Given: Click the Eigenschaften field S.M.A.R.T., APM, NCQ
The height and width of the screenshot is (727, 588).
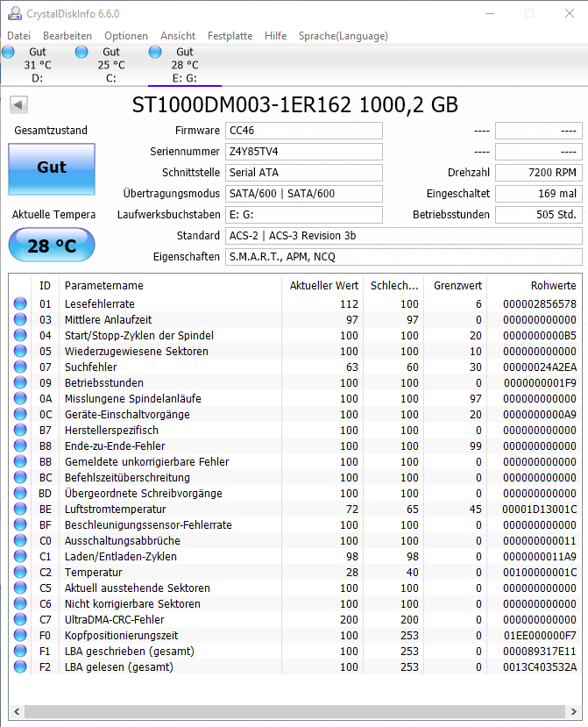Looking at the screenshot, I should tap(404, 257).
